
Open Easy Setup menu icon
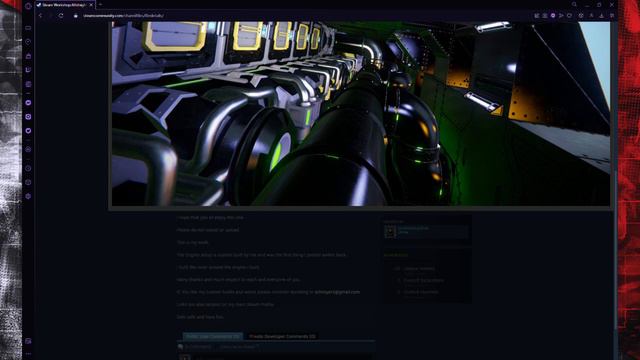(612, 16)
